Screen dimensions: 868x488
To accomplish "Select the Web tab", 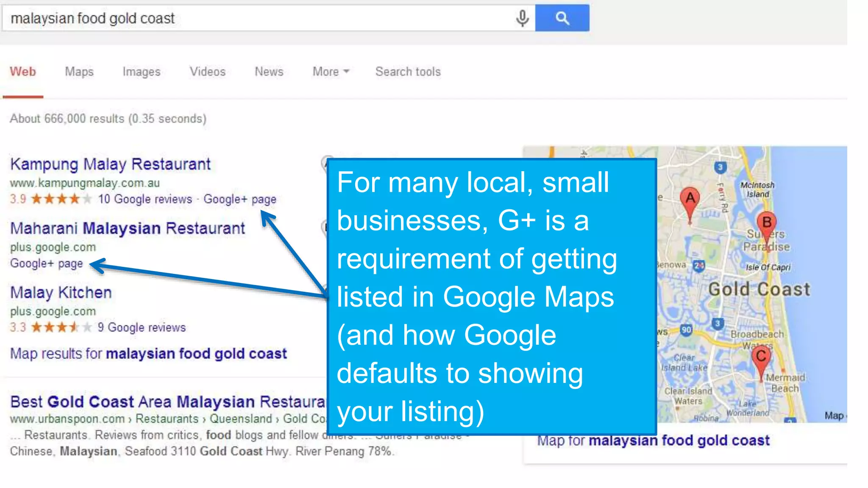I will (x=23, y=72).
